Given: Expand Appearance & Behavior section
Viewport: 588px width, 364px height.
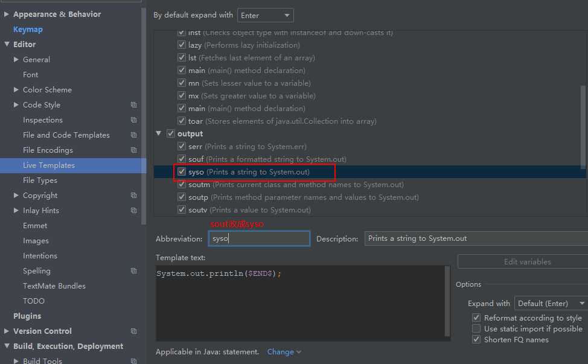Looking at the screenshot, I should pyautogui.click(x=7, y=14).
